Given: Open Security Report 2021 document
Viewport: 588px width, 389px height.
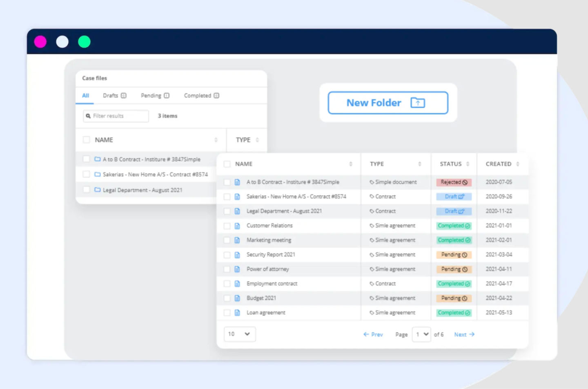Looking at the screenshot, I should point(271,255).
